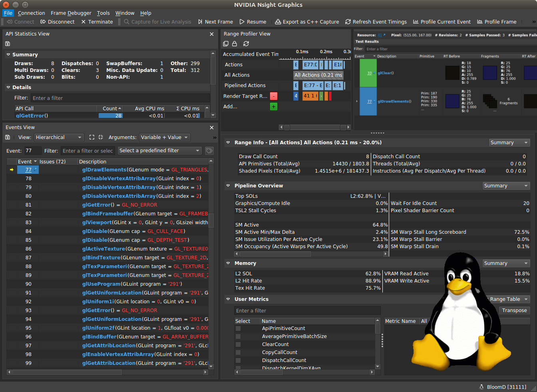
Task: Collapse all events in Events View
Action: tap(101, 137)
